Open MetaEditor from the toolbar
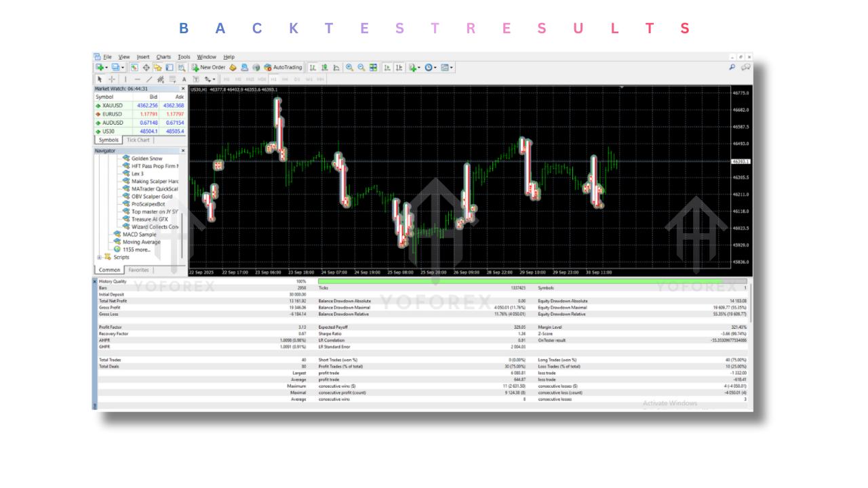 point(233,67)
